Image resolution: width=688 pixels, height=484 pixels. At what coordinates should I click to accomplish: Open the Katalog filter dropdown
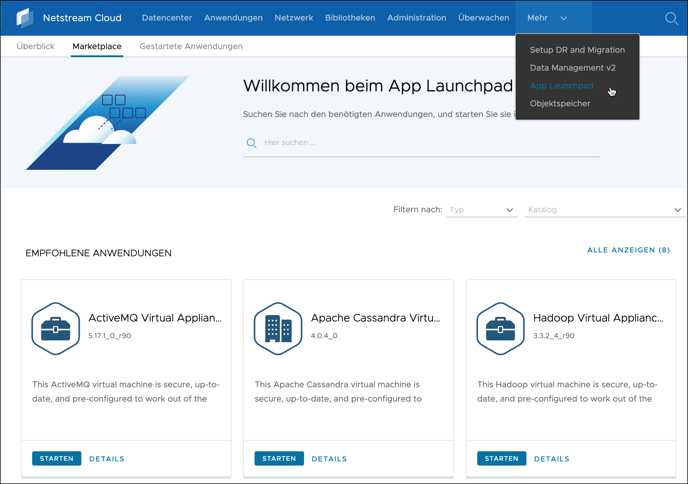coord(604,210)
